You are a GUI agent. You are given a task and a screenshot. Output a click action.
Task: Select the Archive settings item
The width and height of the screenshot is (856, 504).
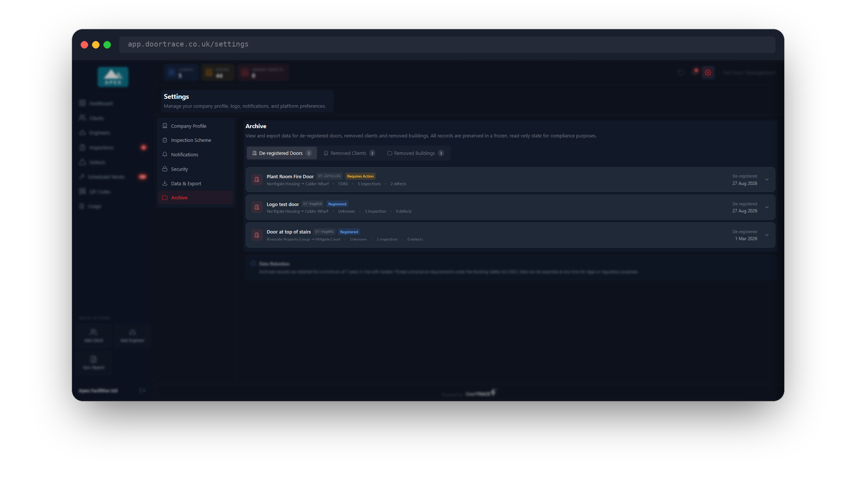(196, 198)
